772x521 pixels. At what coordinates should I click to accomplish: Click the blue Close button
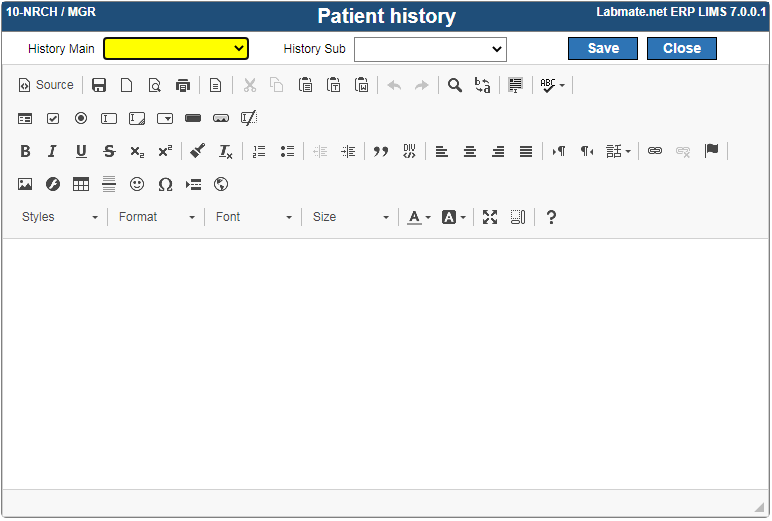point(682,48)
